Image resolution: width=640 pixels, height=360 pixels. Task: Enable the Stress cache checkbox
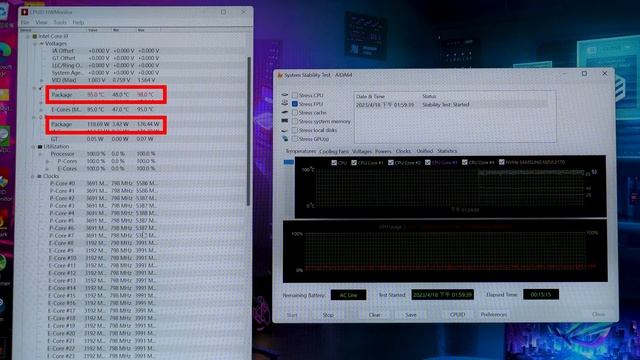point(295,113)
